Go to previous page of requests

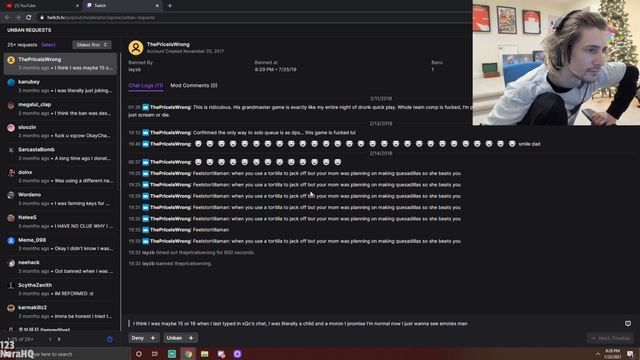click(x=50, y=339)
